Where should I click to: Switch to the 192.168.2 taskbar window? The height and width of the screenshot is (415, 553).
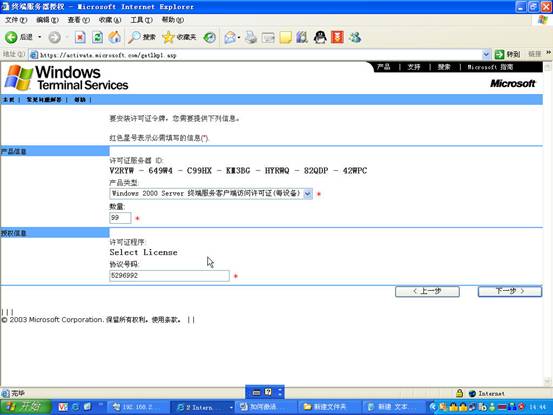pyautogui.click(x=138, y=407)
